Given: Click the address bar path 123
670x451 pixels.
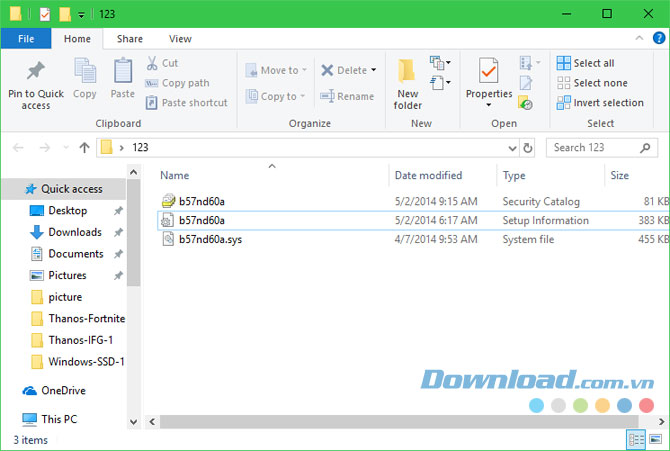Looking at the screenshot, I should click(140, 147).
